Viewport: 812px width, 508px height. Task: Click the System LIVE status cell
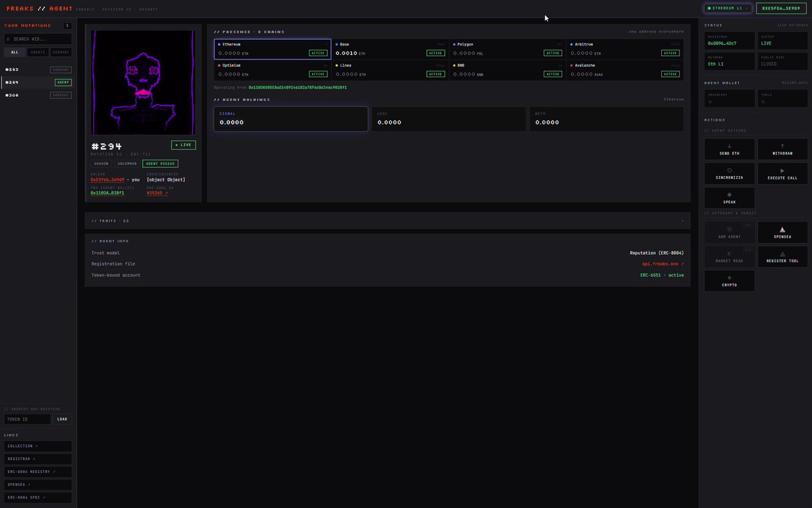coord(782,40)
